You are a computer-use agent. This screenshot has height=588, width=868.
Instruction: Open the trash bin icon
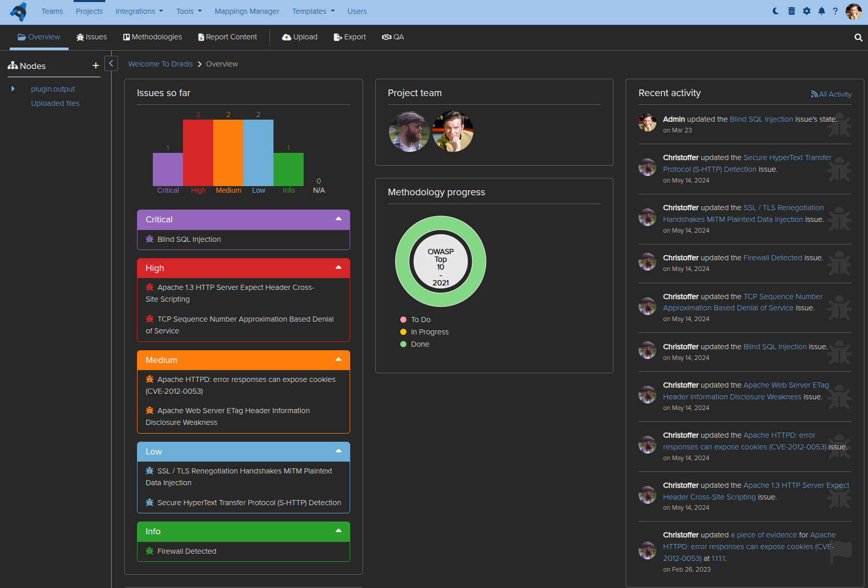(x=791, y=11)
